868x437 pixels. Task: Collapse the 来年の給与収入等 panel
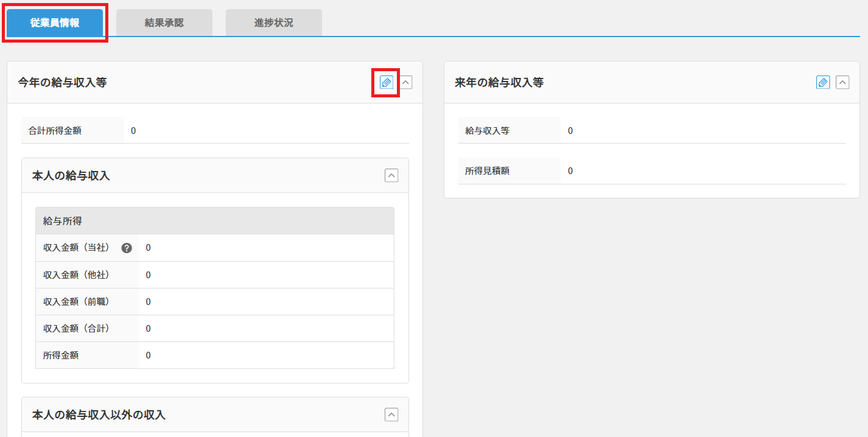pyautogui.click(x=842, y=83)
